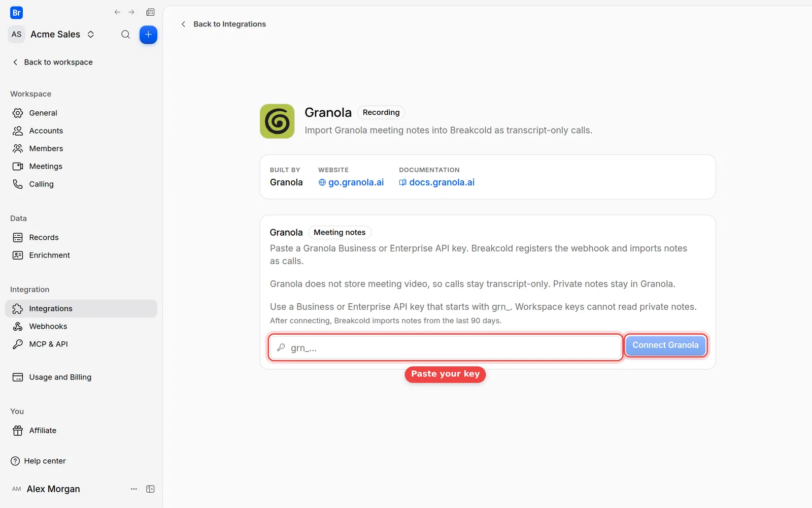Open the three-dots menu next to Alex Morgan
This screenshot has width=812, height=508.
134,489
